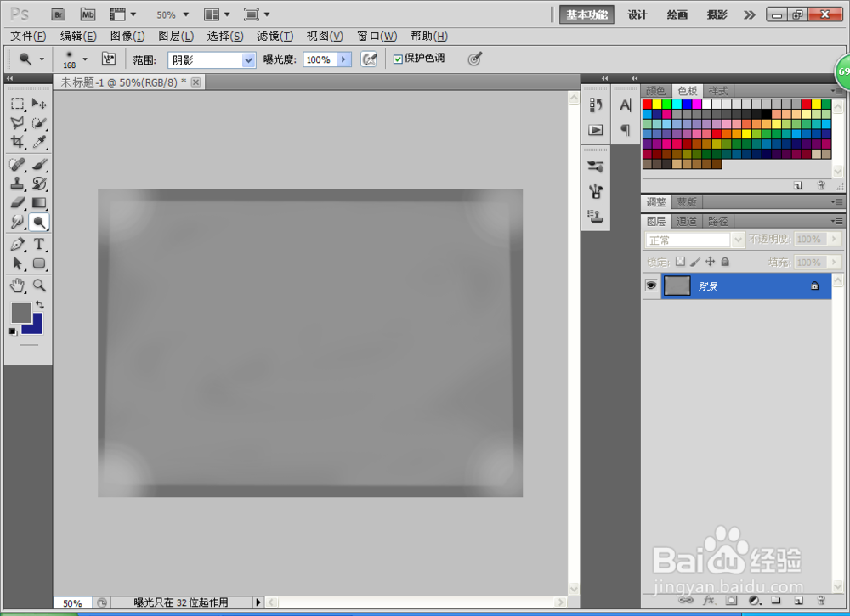850x616 pixels.
Task: Switch to the Design workspace
Action: pos(637,14)
